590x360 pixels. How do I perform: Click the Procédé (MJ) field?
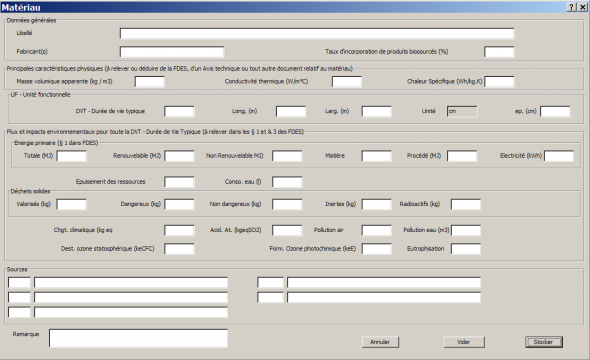coord(462,156)
